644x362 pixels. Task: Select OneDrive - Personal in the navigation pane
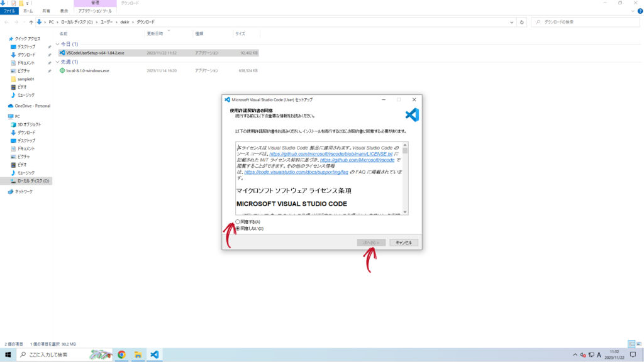pyautogui.click(x=33, y=106)
